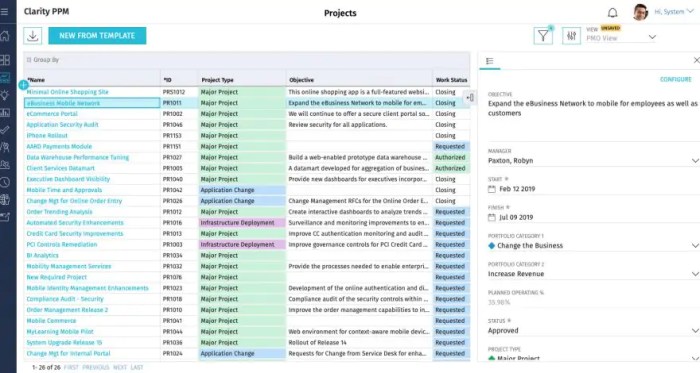Click the blue add-row plus icon
Viewport: 700px width, 373px height.
(x=23, y=85)
